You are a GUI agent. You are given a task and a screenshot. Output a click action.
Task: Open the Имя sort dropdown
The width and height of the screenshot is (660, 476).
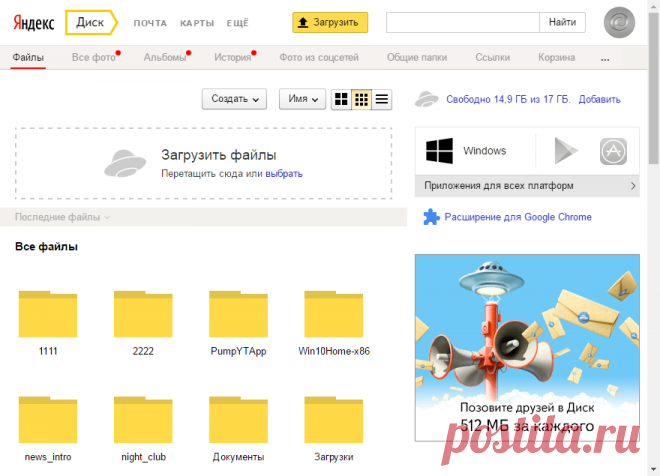click(302, 99)
